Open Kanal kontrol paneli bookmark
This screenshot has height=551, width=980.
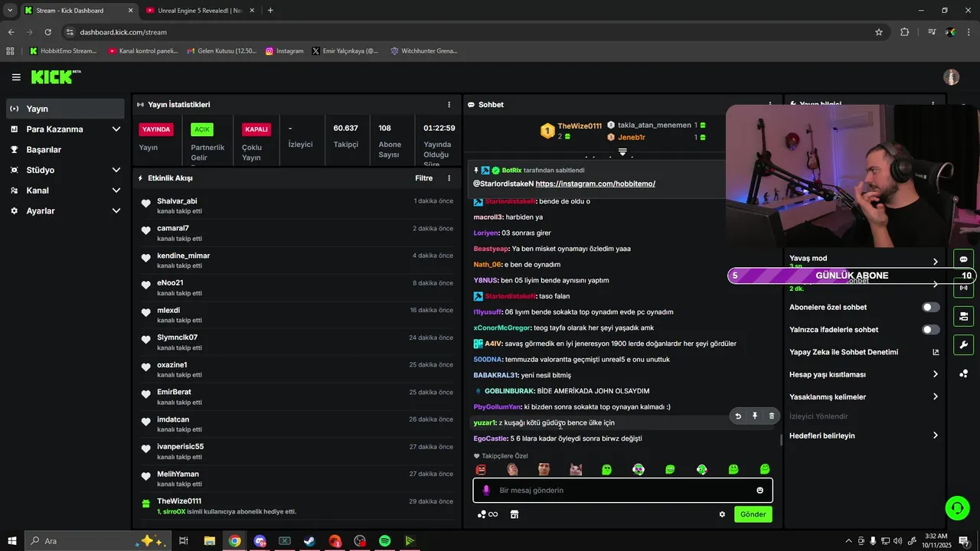(x=143, y=51)
